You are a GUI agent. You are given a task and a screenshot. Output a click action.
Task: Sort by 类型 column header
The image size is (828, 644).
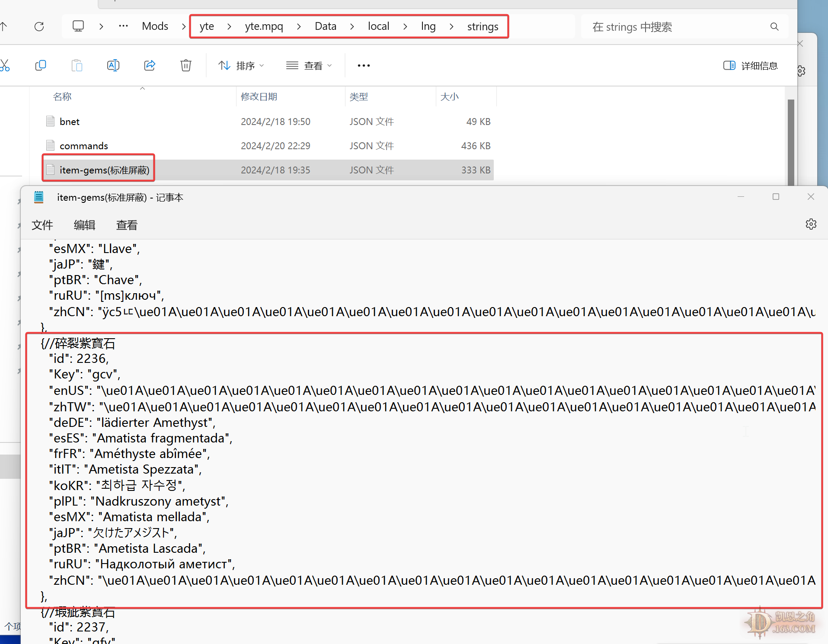click(358, 96)
